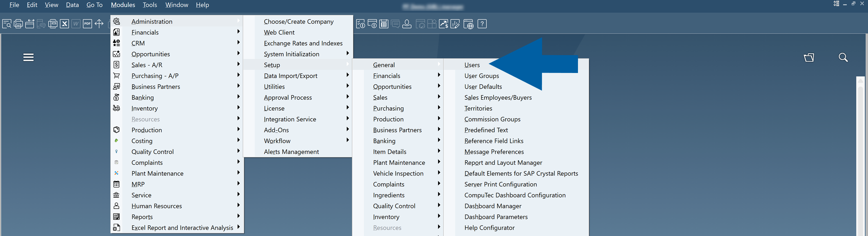Click the Send Email toolbar icon

pyautogui.click(x=30, y=24)
